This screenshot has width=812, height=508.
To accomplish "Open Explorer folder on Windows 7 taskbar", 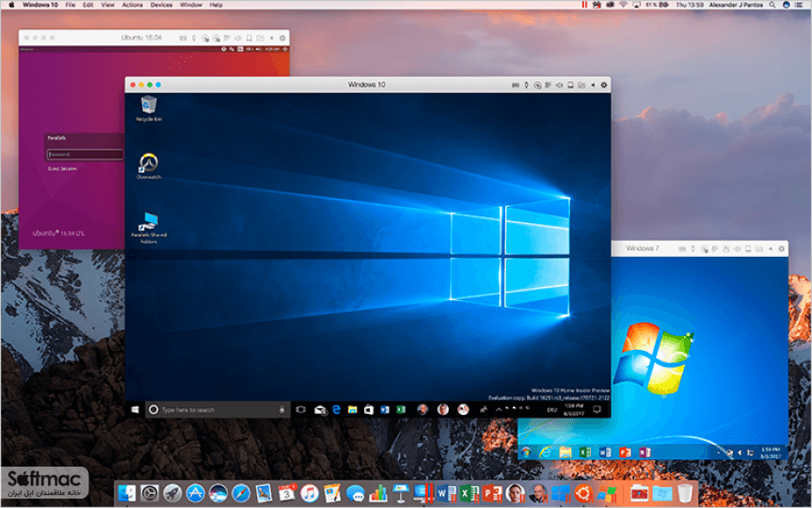I will [565, 452].
